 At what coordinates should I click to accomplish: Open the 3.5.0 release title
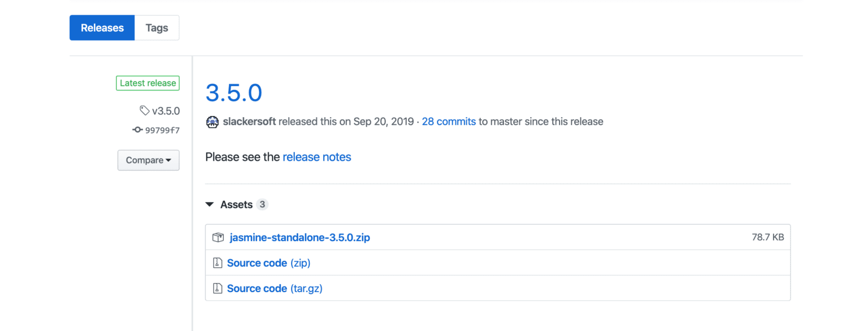pyautogui.click(x=233, y=92)
